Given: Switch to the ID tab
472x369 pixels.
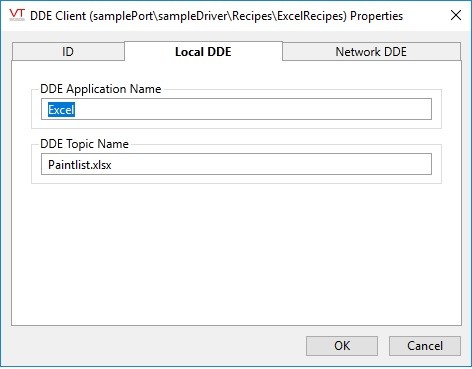Looking at the screenshot, I should [68, 52].
